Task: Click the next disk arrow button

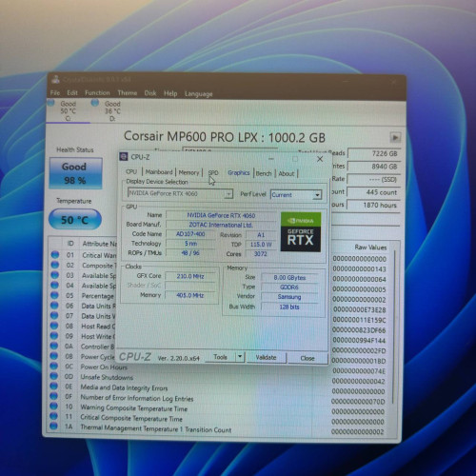Action: point(395,138)
